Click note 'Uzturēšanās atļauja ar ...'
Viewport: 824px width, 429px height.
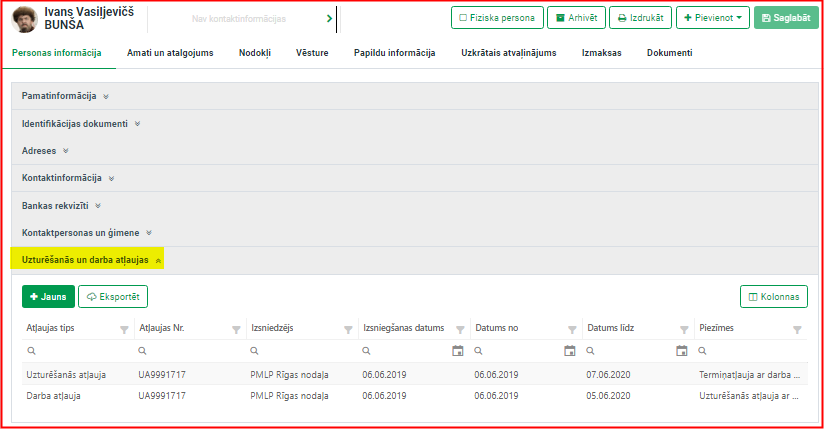(748, 396)
